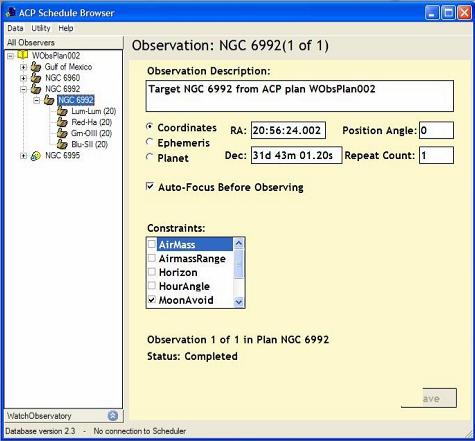Open the Utility menu

41,28
